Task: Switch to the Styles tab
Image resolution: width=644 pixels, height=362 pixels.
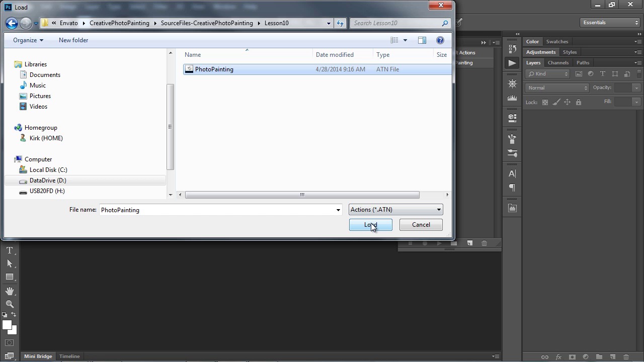Action: (570, 52)
